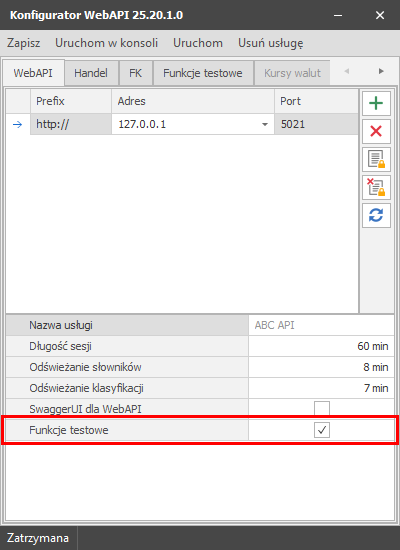Click the Port 5021 cell
The height and width of the screenshot is (550, 400).
coord(316,124)
